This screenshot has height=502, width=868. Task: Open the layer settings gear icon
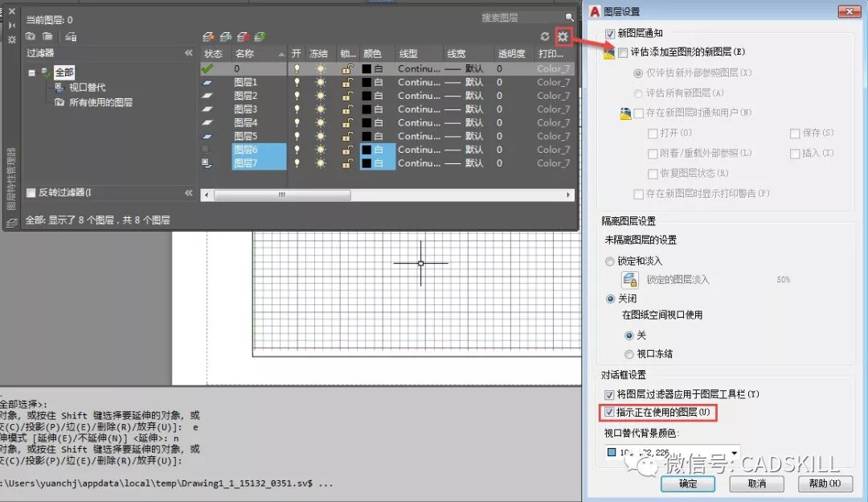(562, 36)
